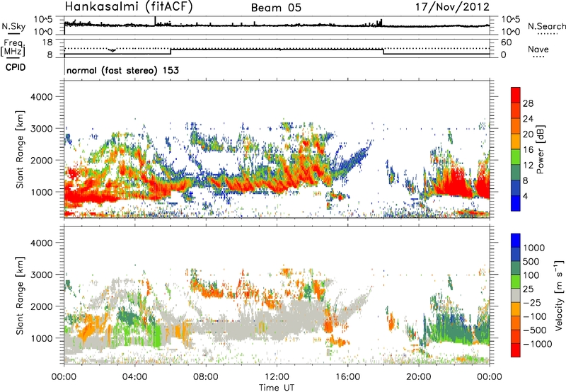Click the '500' label on the Velocity colorbar

(x=531, y=261)
